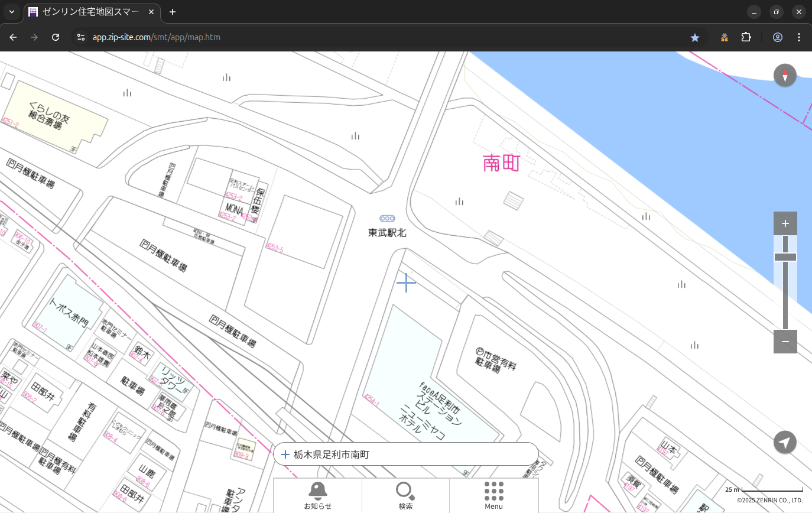Open the tab search dropdown arrow
Viewport: 812px width, 513px height.
11,12
